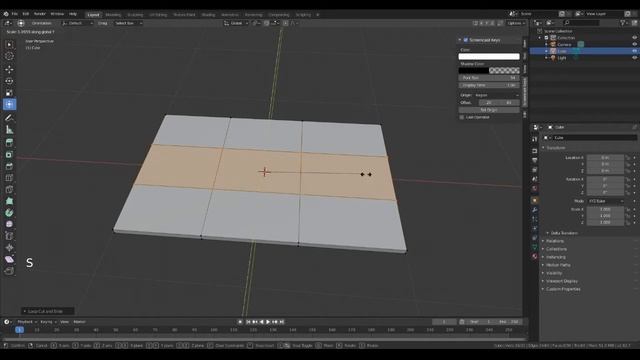Open the Default orientation dropdown
This screenshot has height=360, width=640.
pos(77,23)
